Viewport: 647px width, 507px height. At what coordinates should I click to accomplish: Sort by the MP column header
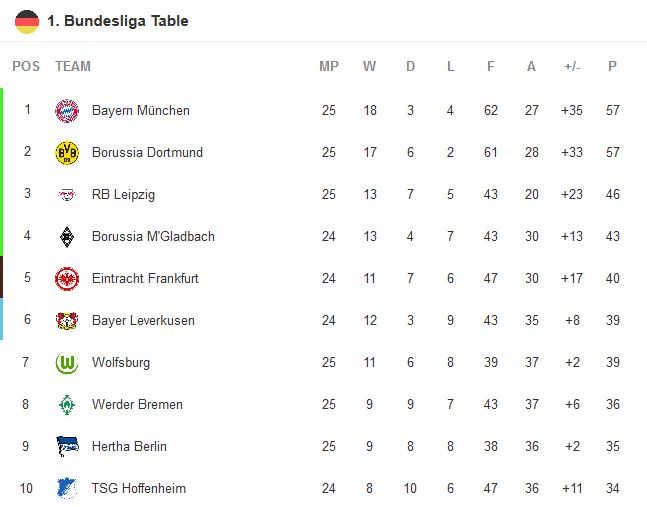tap(329, 67)
